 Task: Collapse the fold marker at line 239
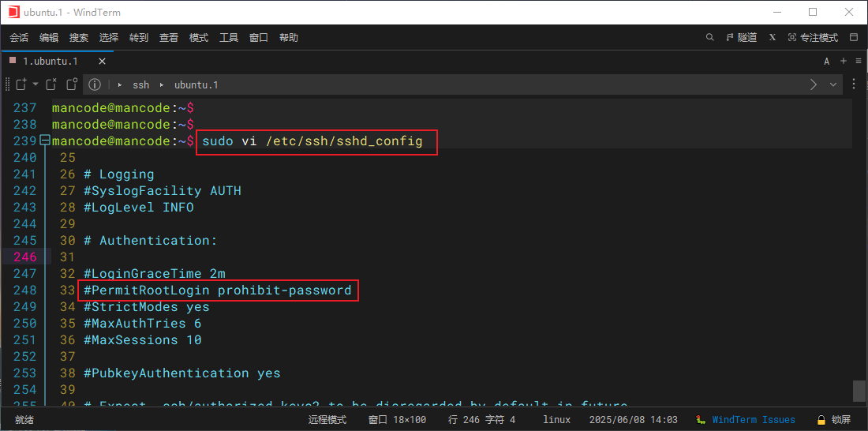point(45,141)
